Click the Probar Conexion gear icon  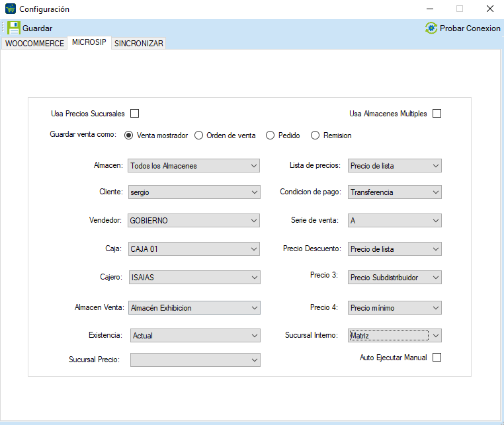[x=431, y=28]
